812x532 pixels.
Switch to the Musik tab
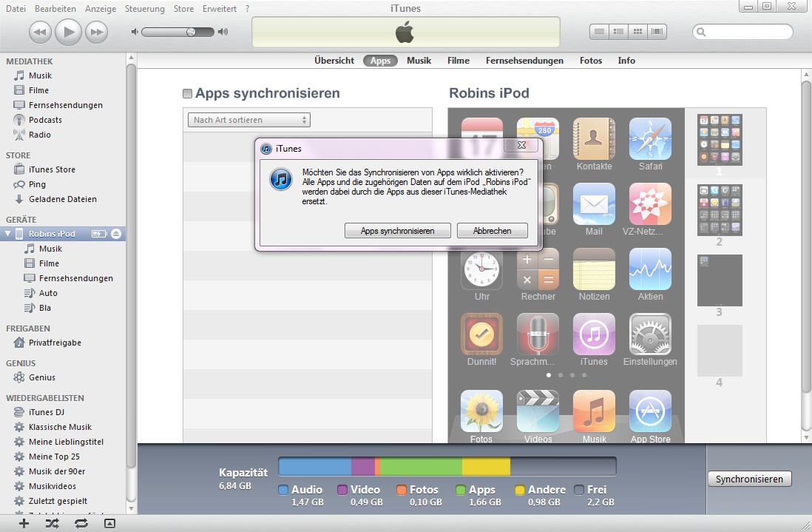pos(419,61)
